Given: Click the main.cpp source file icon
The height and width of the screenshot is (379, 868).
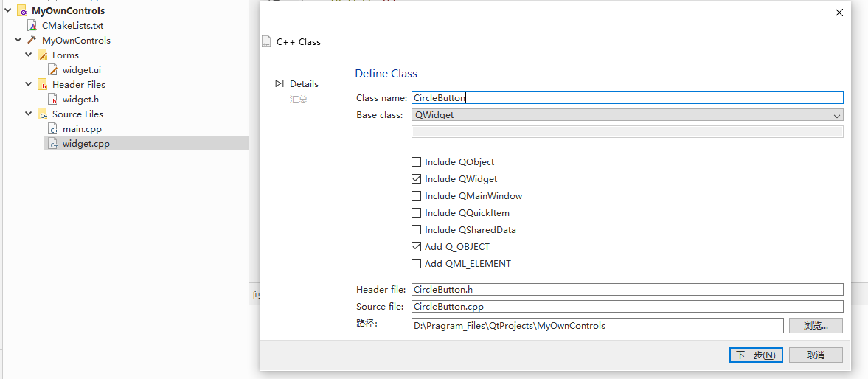Looking at the screenshot, I should click(53, 129).
